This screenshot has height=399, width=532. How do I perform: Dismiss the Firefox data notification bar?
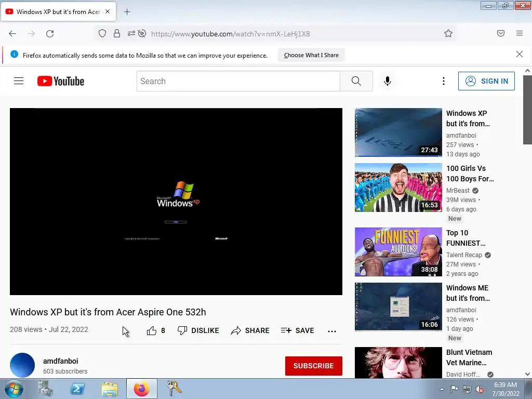pyautogui.click(x=520, y=54)
